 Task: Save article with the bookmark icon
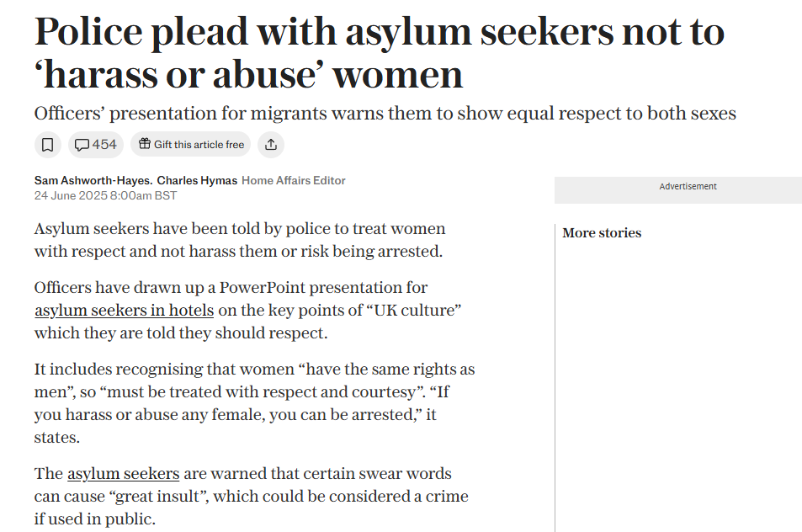tap(48, 145)
